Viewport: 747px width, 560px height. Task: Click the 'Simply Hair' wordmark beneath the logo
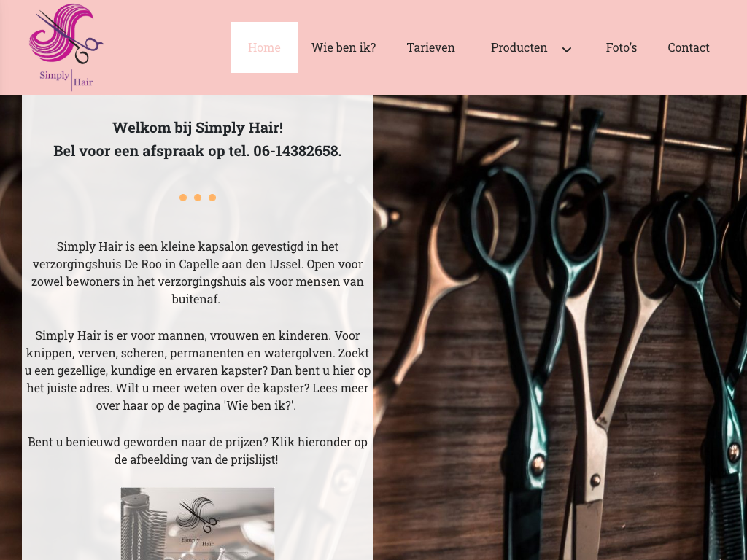[x=66, y=79]
